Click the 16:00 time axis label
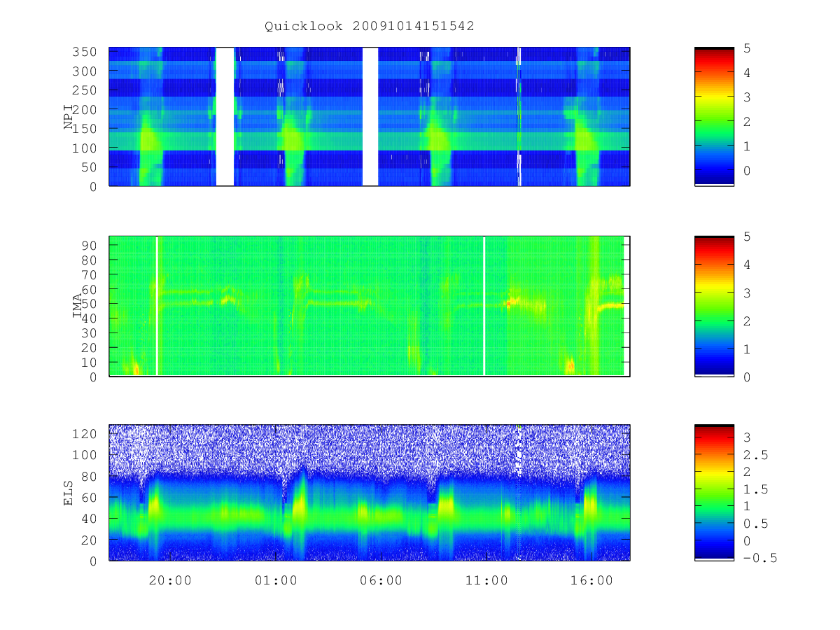 tap(592, 580)
